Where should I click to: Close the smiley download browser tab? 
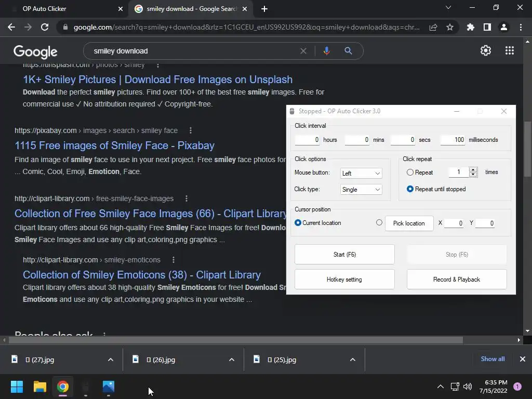coord(245,9)
